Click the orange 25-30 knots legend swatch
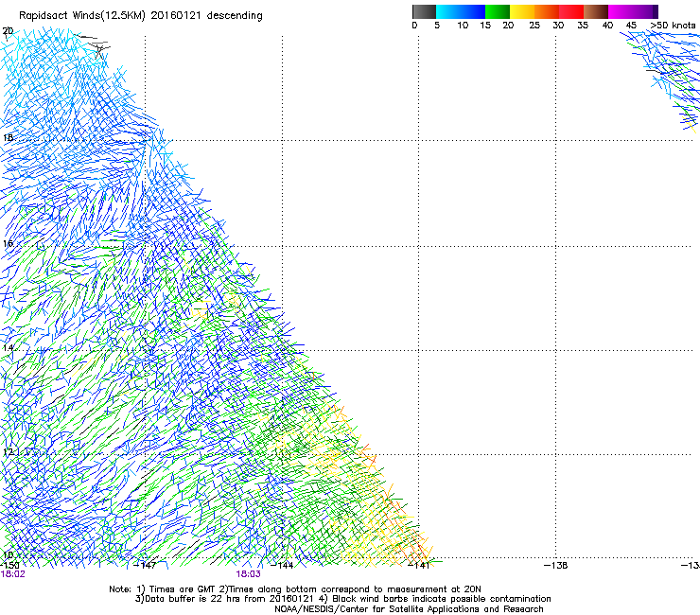700x615 pixels. click(547, 11)
